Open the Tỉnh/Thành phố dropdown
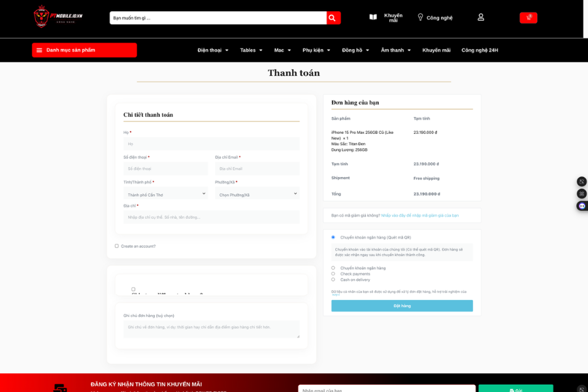588x392 pixels. point(165,193)
